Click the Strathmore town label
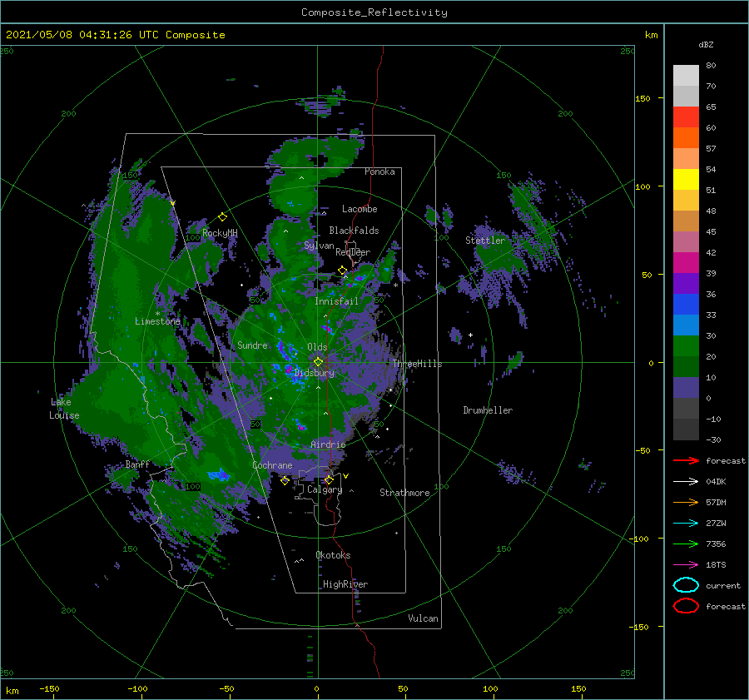The image size is (749, 700). (404, 493)
